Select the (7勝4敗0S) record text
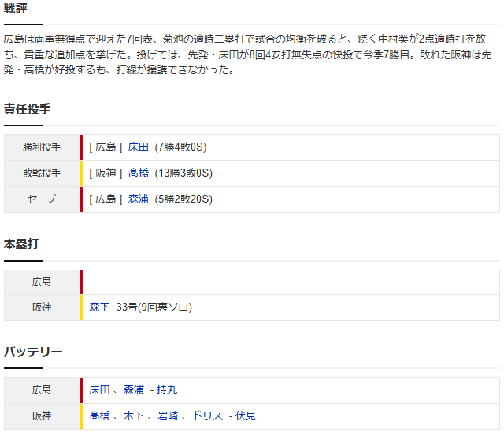Viewport: 504px width, 432px height. pos(180,147)
